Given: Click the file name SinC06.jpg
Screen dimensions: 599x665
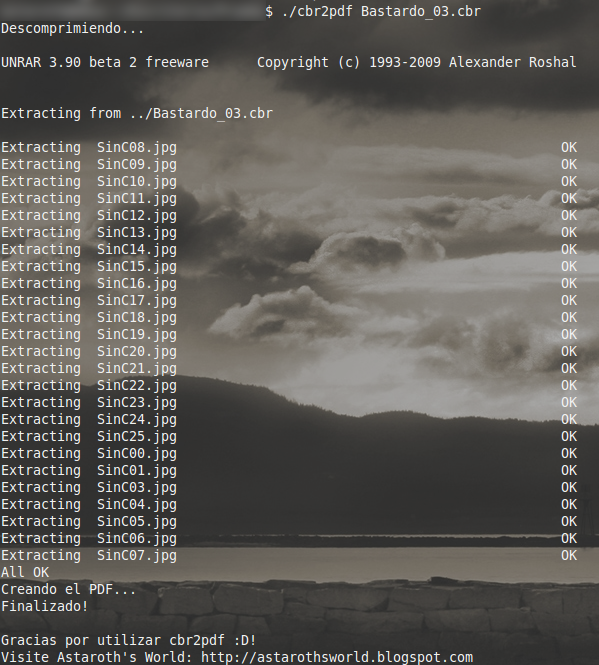Looking at the screenshot, I should pos(137,538).
